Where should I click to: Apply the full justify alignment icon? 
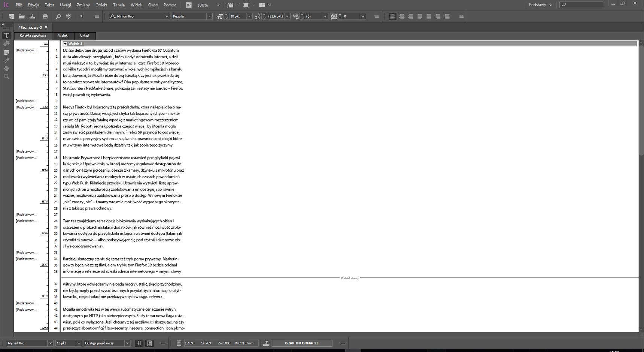click(x=447, y=16)
